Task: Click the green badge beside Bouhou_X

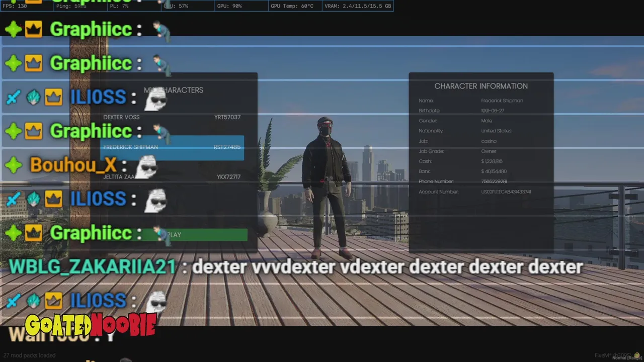Action: (x=14, y=165)
